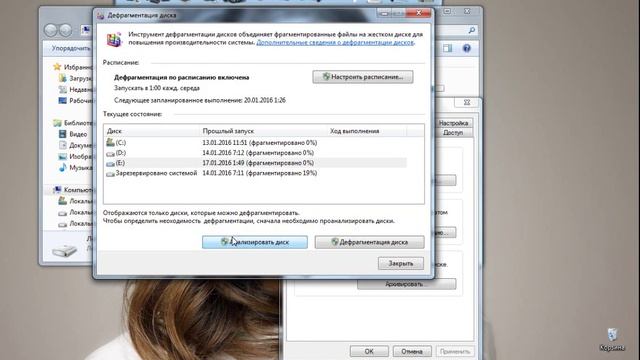Close the defragmenter with Закрыть button
The height and width of the screenshot is (360, 640).
[x=400, y=263]
